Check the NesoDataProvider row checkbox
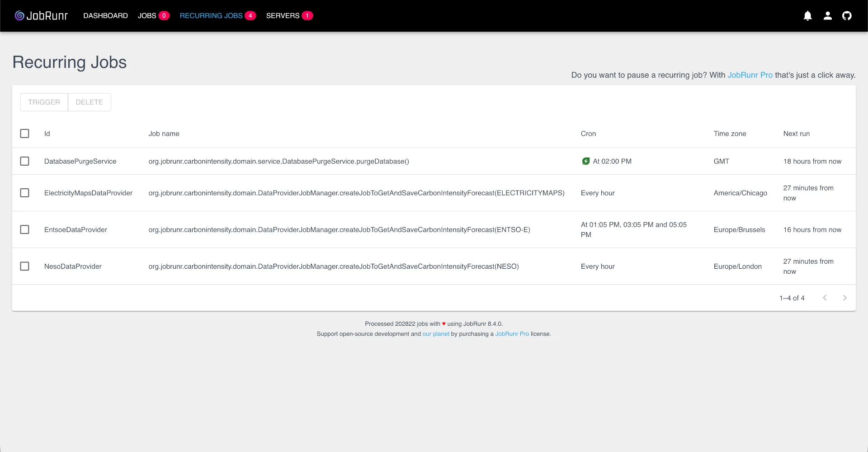This screenshot has width=868, height=452. [25, 266]
